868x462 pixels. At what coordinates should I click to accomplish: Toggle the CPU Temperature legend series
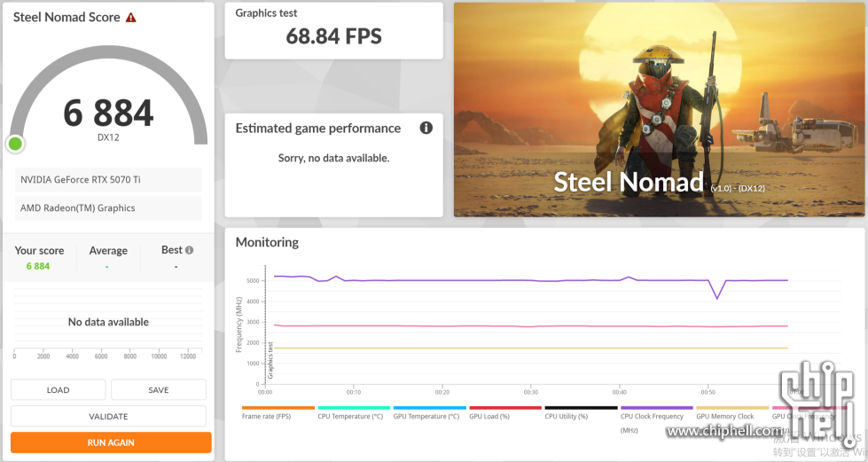[350, 416]
